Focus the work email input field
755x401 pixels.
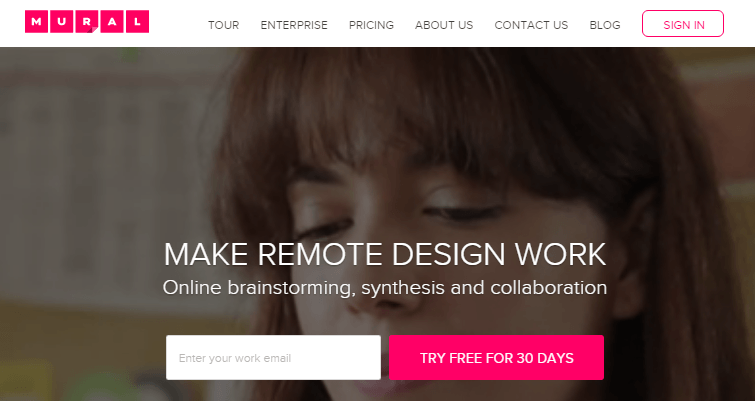pyautogui.click(x=273, y=358)
